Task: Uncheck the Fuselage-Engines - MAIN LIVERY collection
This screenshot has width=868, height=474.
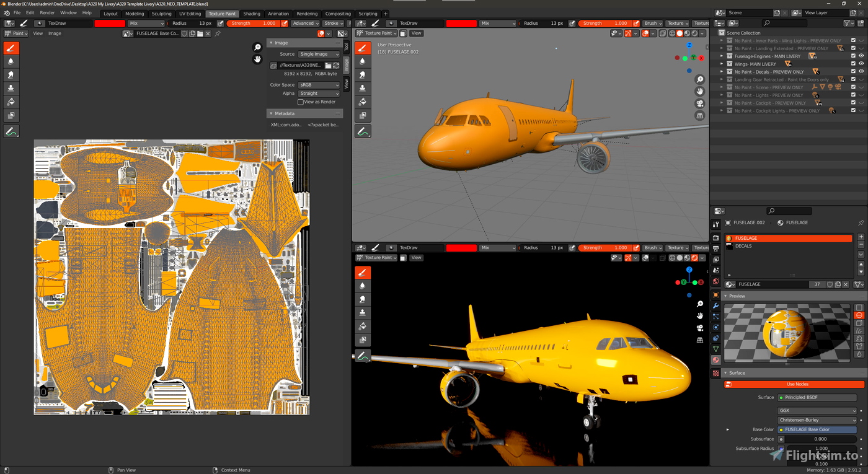Action: [854, 56]
